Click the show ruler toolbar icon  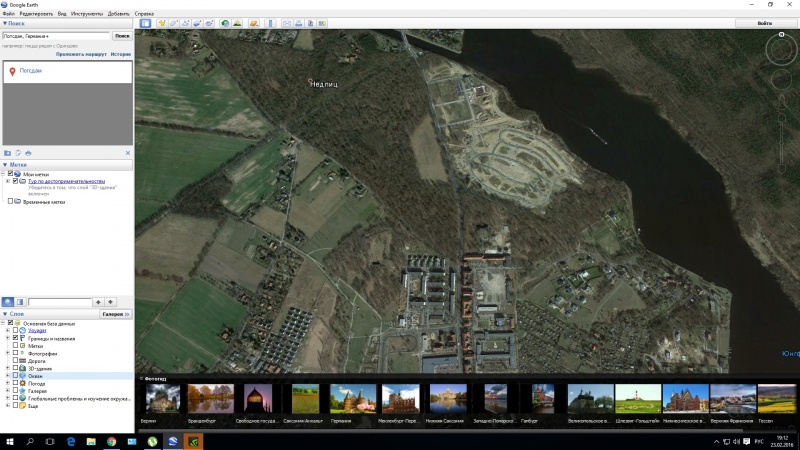point(269,22)
